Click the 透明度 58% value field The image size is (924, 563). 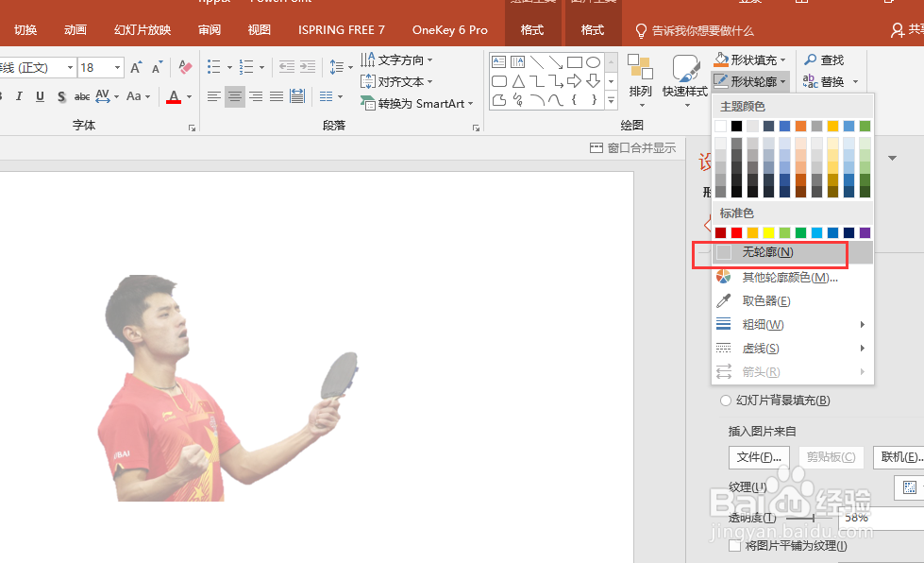tap(881, 518)
